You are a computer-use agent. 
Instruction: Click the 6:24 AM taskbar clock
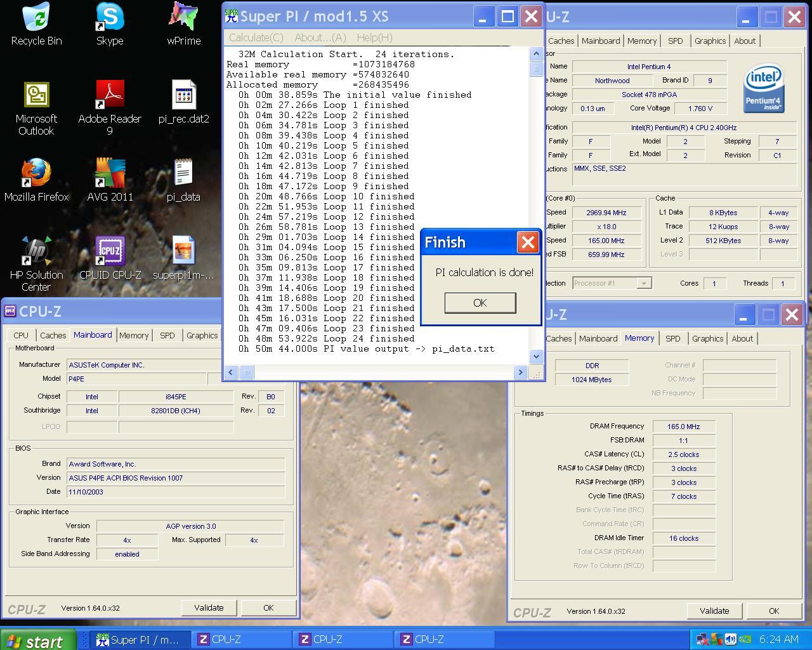(x=778, y=639)
